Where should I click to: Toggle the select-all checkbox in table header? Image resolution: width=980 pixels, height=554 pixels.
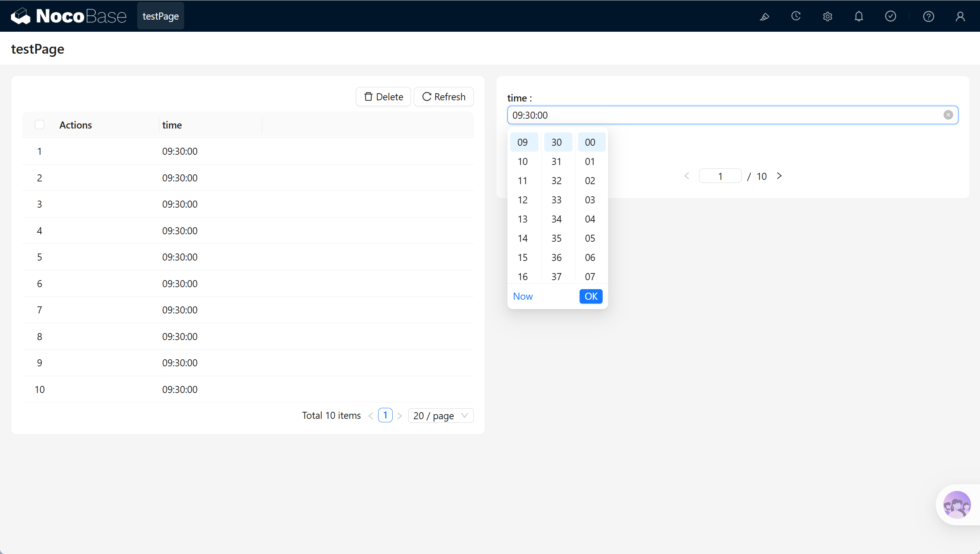[40, 125]
